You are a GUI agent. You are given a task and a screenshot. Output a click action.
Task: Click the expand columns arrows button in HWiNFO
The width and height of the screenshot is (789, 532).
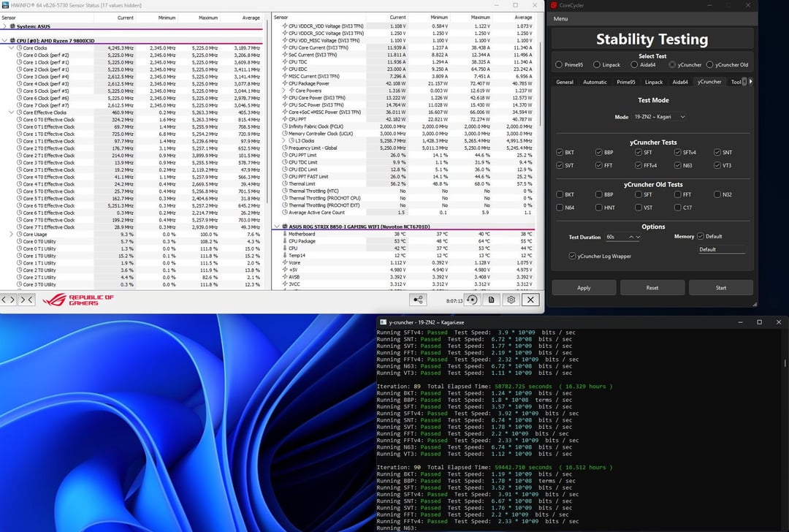tap(9, 300)
